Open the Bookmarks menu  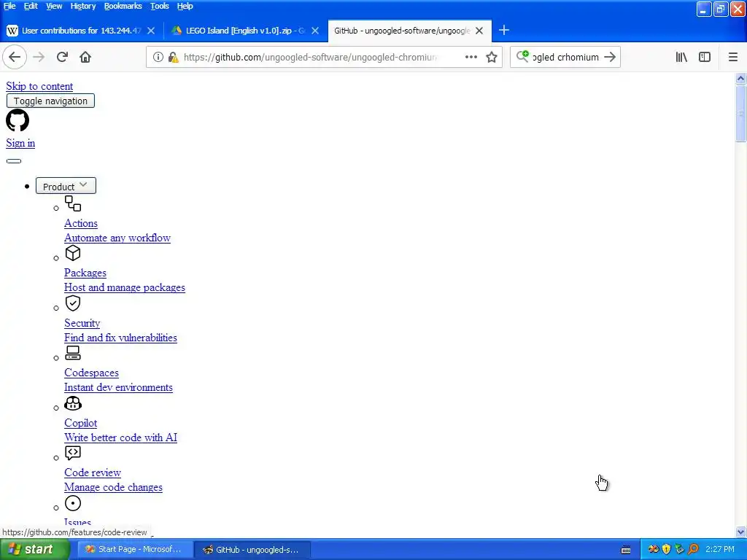point(123,6)
